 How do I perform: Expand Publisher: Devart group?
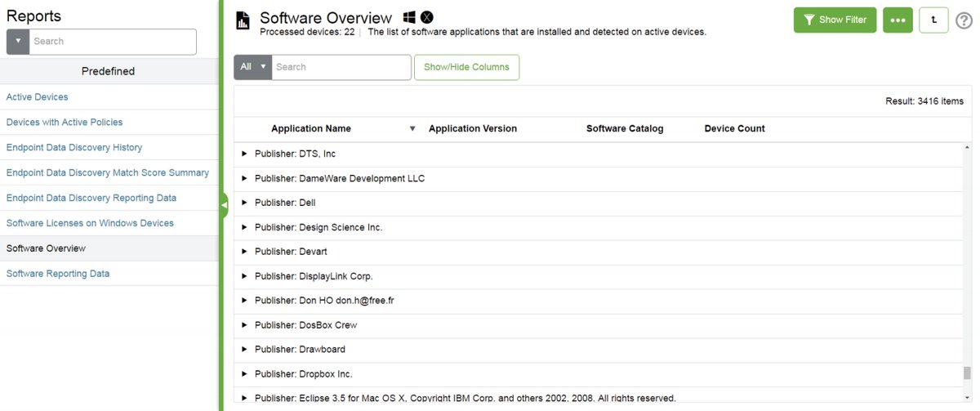click(x=243, y=252)
